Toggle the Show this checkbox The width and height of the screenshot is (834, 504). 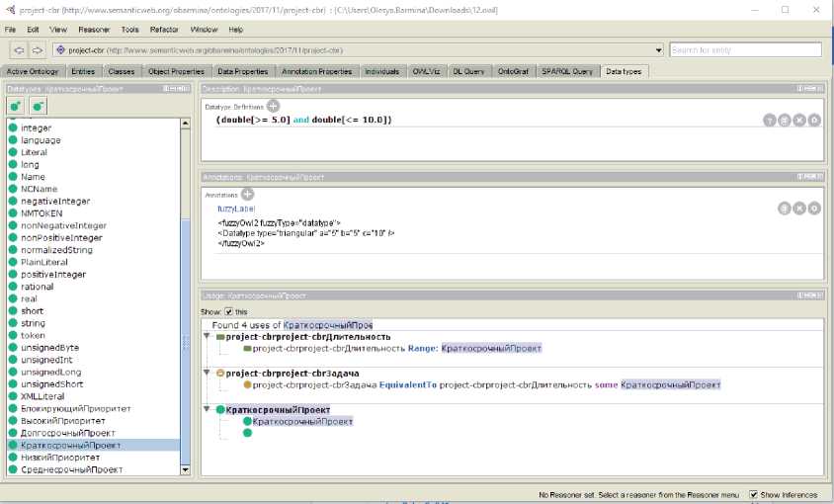coord(229,312)
